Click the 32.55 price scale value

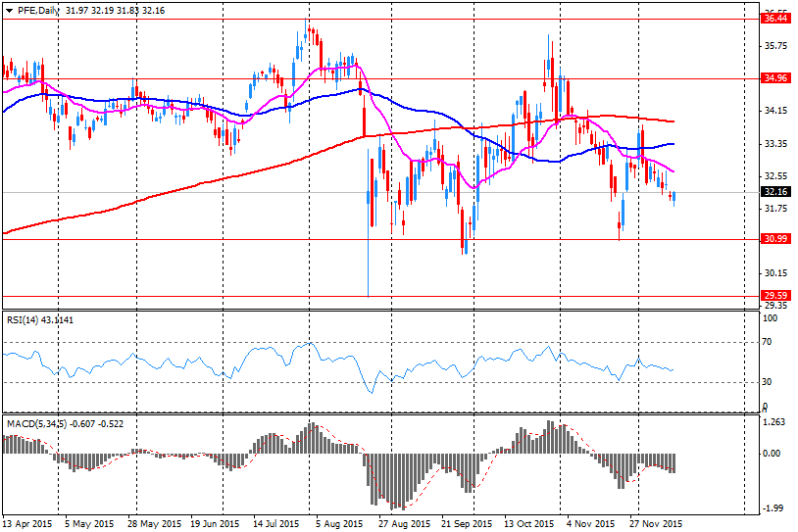[x=775, y=176]
